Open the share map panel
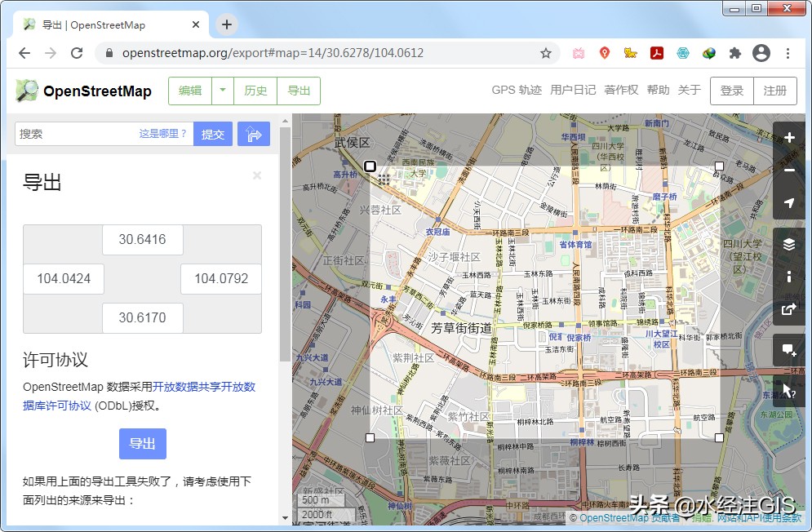This screenshot has height=532, width=812. (x=788, y=309)
